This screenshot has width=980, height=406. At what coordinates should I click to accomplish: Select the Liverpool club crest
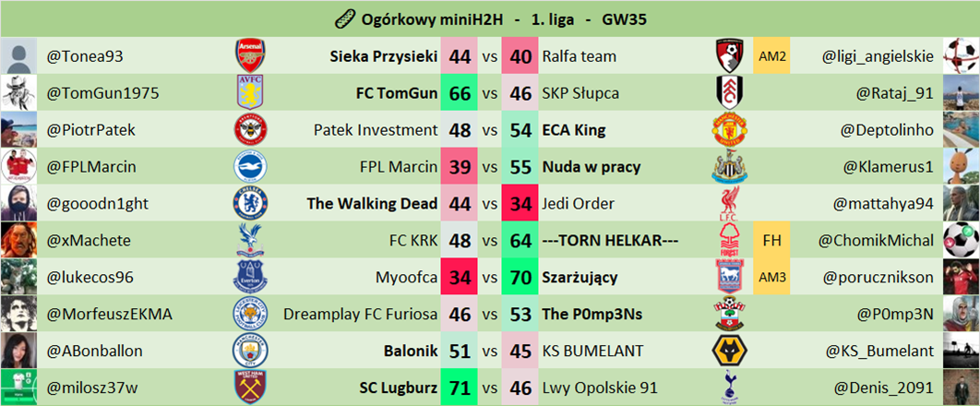[729, 203]
